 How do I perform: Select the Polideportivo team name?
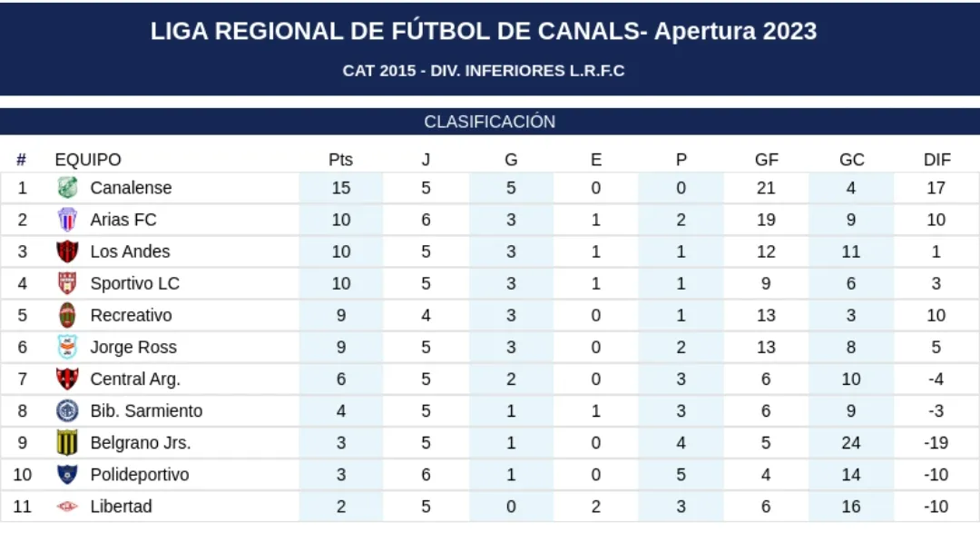pos(140,475)
